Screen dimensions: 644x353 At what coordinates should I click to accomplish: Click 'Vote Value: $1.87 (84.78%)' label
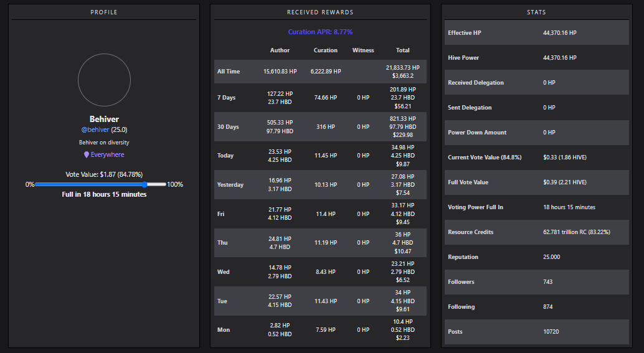[x=104, y=174]
